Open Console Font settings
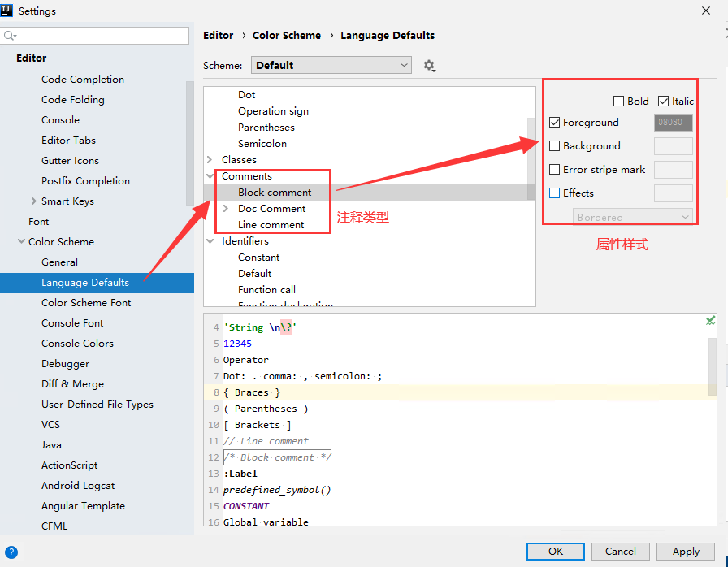Image resolution: width=728 pixels, height=567 pixels. (x=72, y=323)
